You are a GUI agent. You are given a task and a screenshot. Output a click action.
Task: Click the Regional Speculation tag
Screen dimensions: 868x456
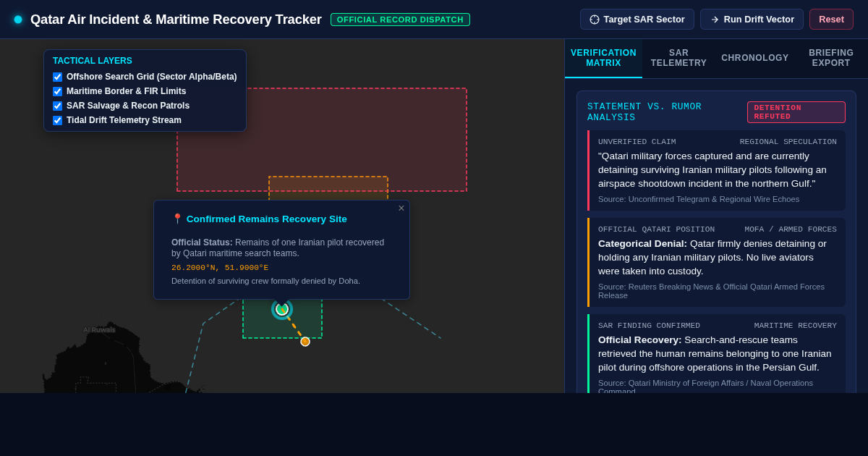(x=788, y=142)
